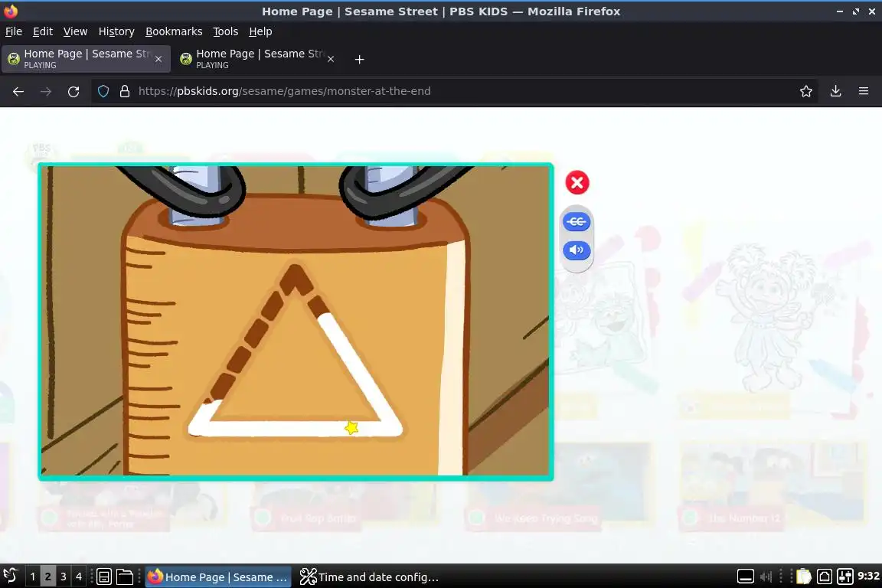Go forward to the next page

pos(46,91)
